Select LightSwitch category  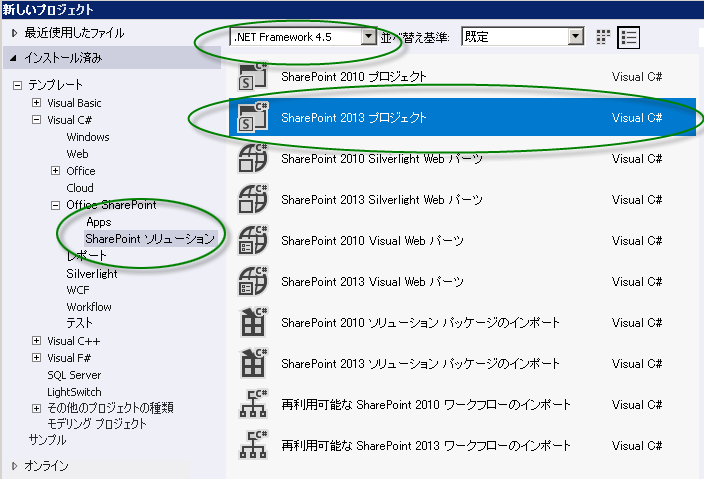74,392
